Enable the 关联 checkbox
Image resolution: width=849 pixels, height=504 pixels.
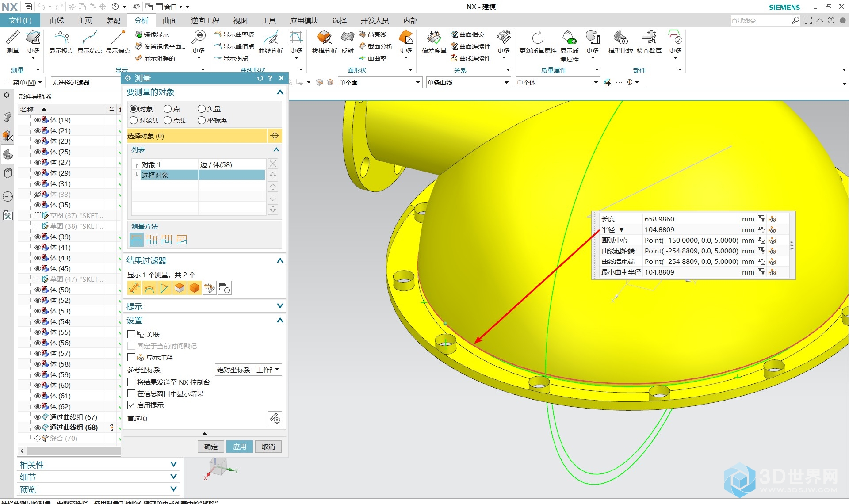pos(131,334)
